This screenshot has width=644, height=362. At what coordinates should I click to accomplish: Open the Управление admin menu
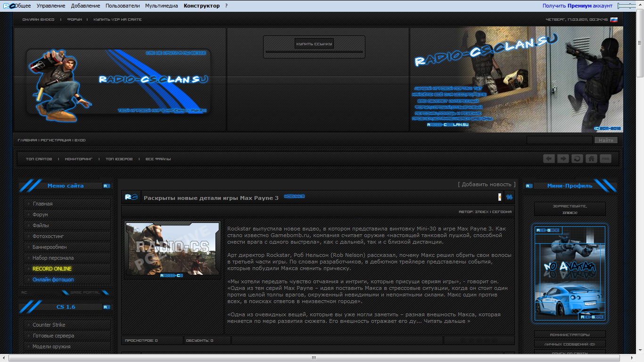(51, 6)
